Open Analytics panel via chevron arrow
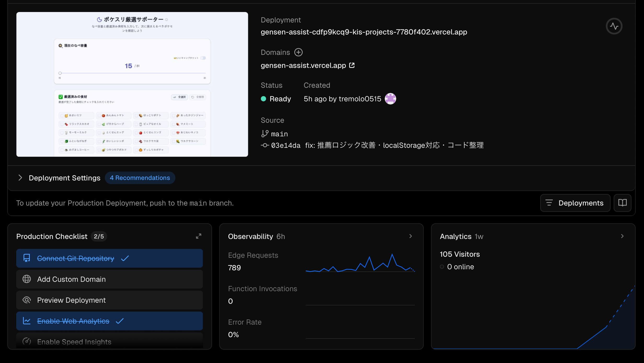Viewport: 644px width, 363px height. 622,236
